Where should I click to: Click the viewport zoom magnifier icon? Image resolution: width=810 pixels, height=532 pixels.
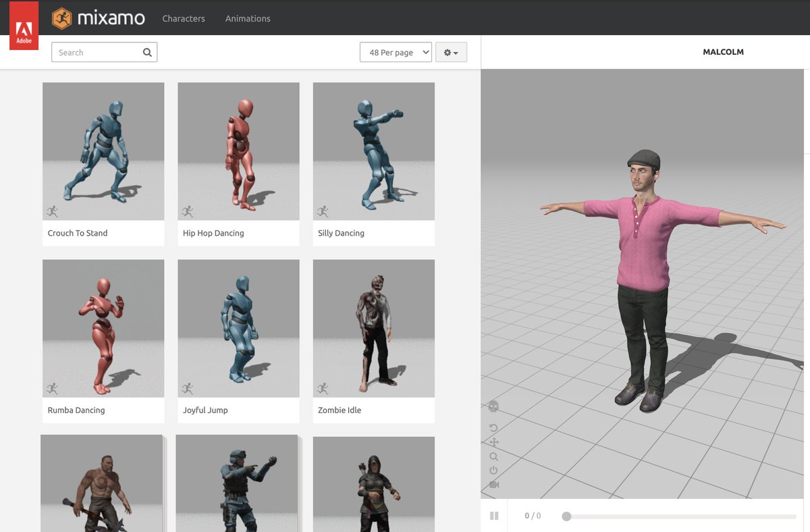coord(493,456)
